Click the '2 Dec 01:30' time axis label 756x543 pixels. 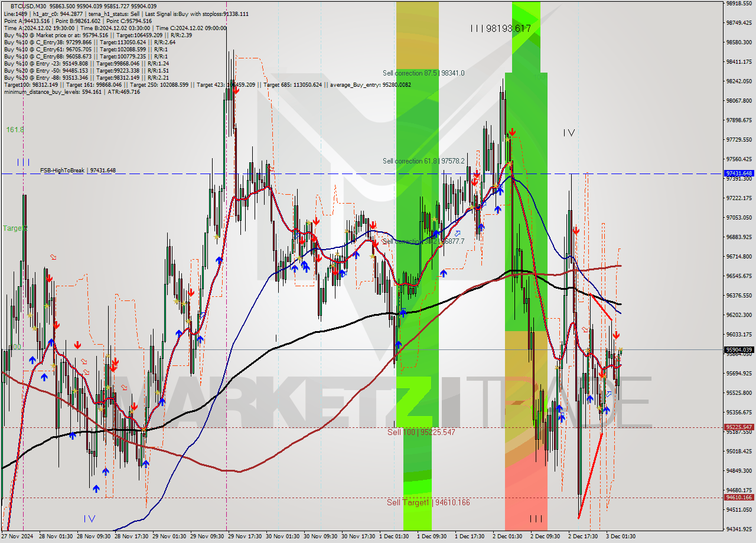[508, 537]
